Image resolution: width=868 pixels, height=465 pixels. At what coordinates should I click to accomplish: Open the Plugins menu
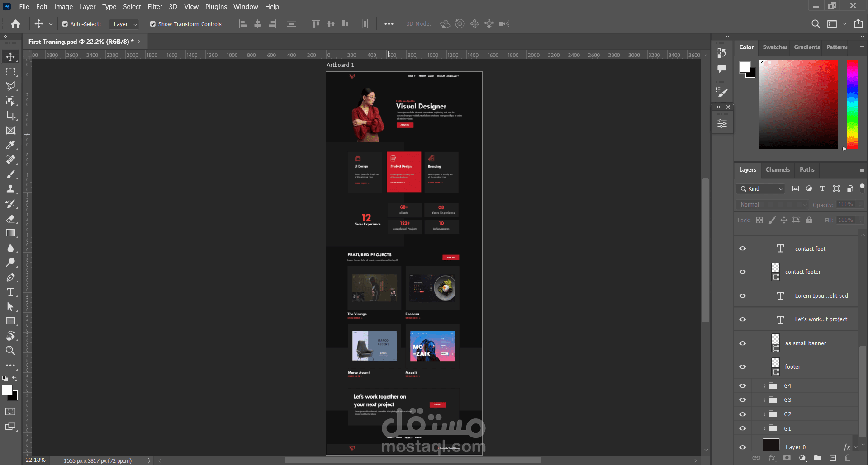(216, 6)
